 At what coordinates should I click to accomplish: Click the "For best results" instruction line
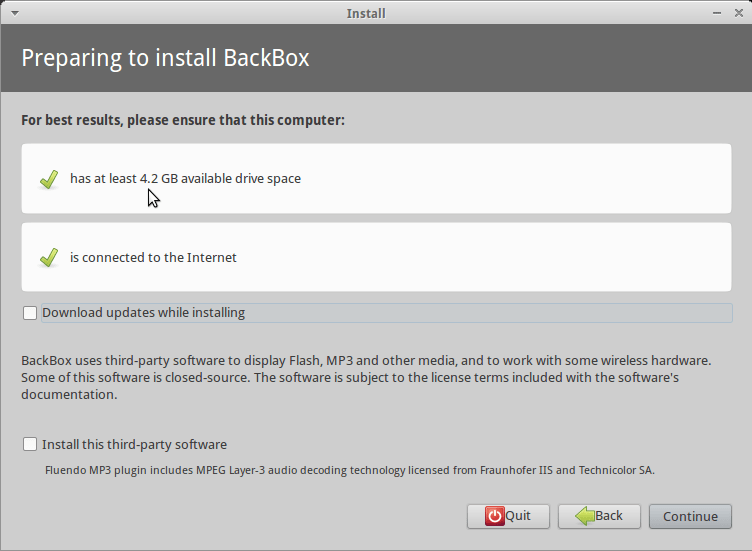click(x=183, y=120)
